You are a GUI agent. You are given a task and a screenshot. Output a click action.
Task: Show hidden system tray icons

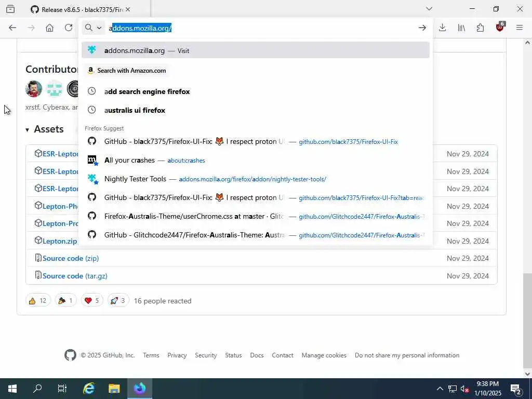pyautogui.click(x=440, y=389)
